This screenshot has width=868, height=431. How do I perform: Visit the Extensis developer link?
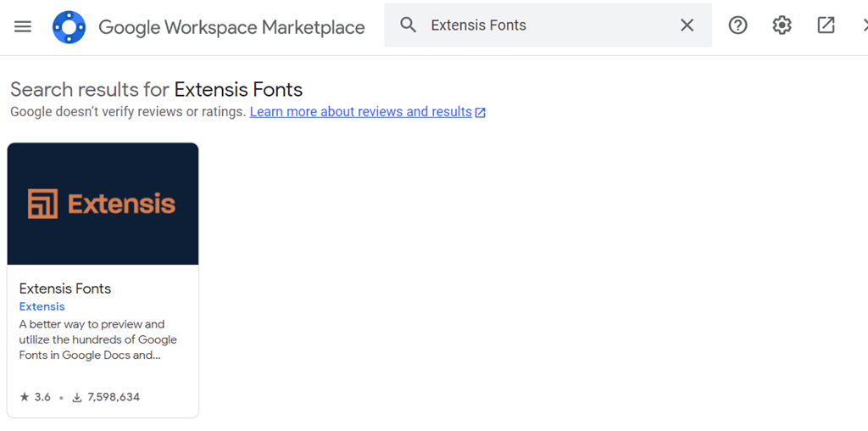coord(42,306)
